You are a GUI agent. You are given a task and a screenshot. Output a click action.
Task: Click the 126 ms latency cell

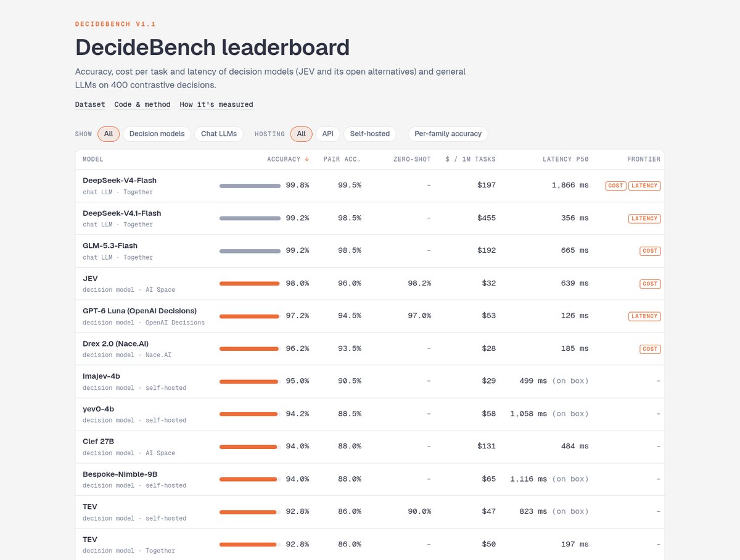pos(575,316)
